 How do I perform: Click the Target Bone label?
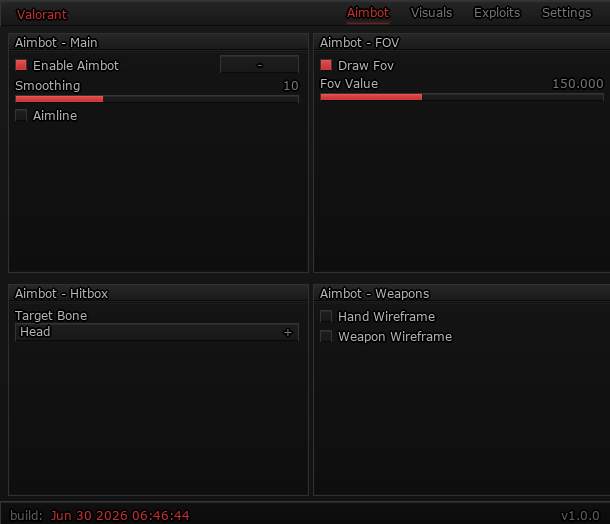(x=51, y=315)
